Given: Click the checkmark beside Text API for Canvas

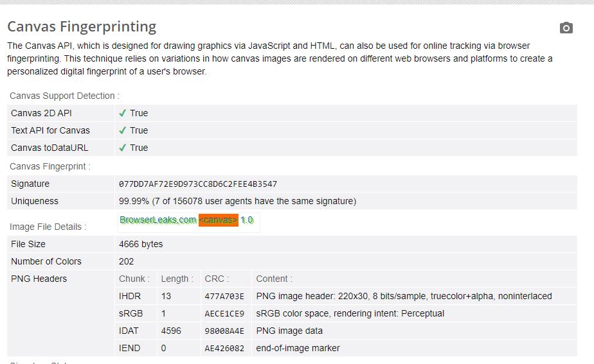Looking at the screenshot, I should (123, 130).
